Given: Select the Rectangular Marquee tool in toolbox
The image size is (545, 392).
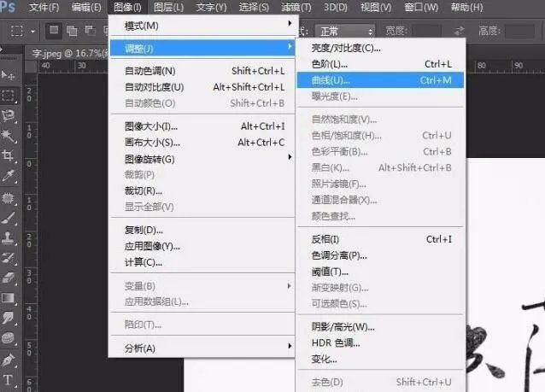Looking at the screenshot, I should click(8, 96).
